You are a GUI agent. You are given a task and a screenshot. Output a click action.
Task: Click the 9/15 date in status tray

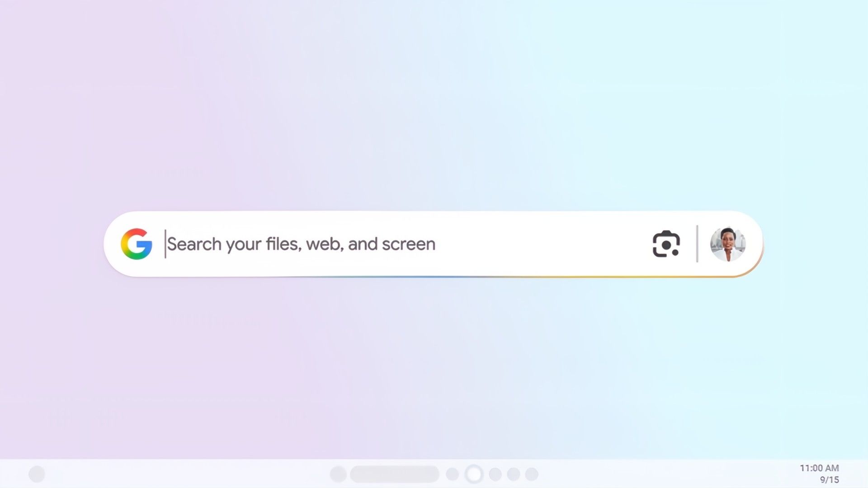coord(830,480)
